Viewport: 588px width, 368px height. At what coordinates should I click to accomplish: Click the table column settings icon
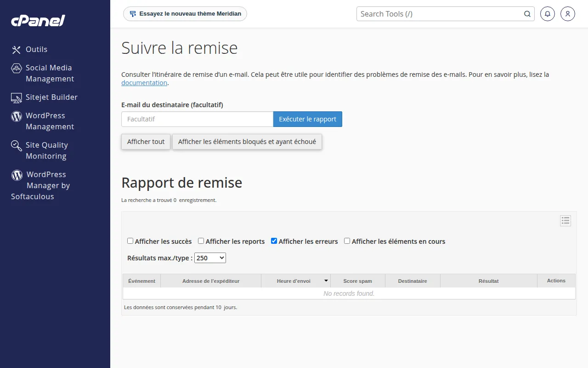coord(565,221)
